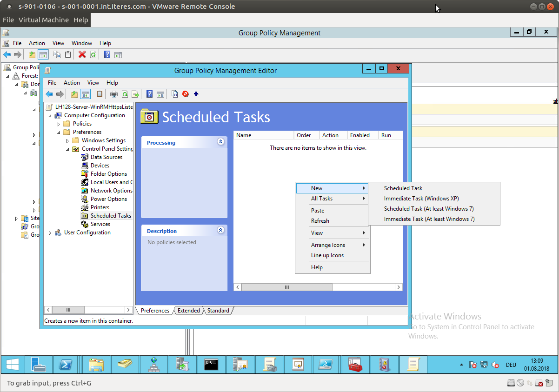The height and width of the screenshot is (392, 559).
Task: Expand the User Configuration tree node
Action: pyautogui.click(x=50, y=233)
